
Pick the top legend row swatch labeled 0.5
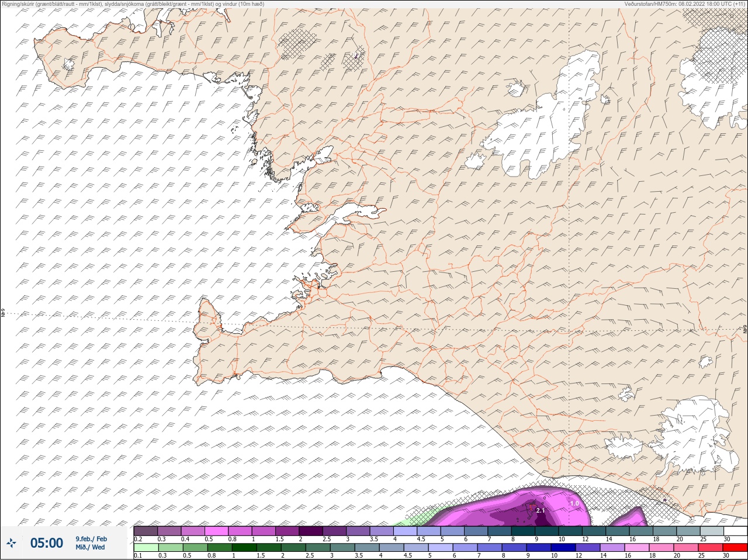click(x=216, y=531)
